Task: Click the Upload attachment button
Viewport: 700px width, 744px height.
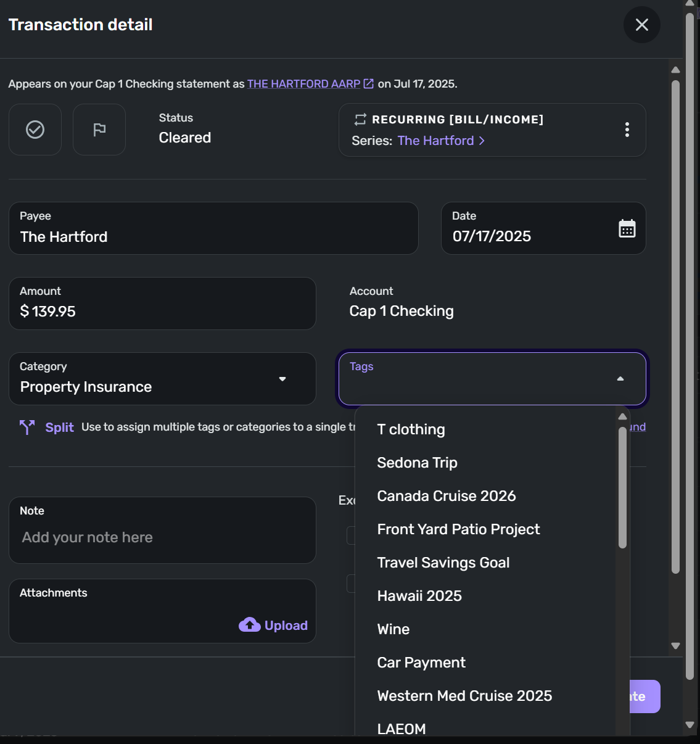Action: click(273, 625)
